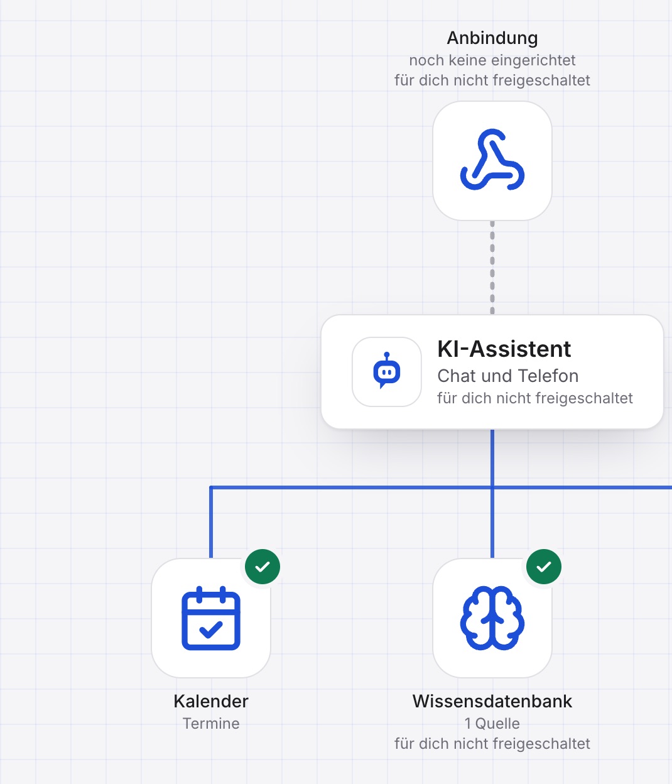
Task: Click the green checkmark badge on Kalender
Action: [x=263, y=567]
